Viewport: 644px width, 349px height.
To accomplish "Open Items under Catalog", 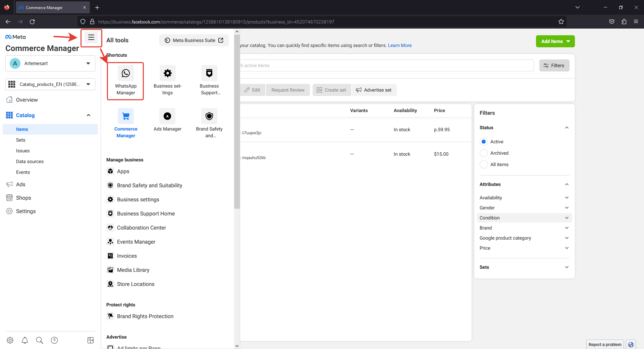I will click(50, 129).
